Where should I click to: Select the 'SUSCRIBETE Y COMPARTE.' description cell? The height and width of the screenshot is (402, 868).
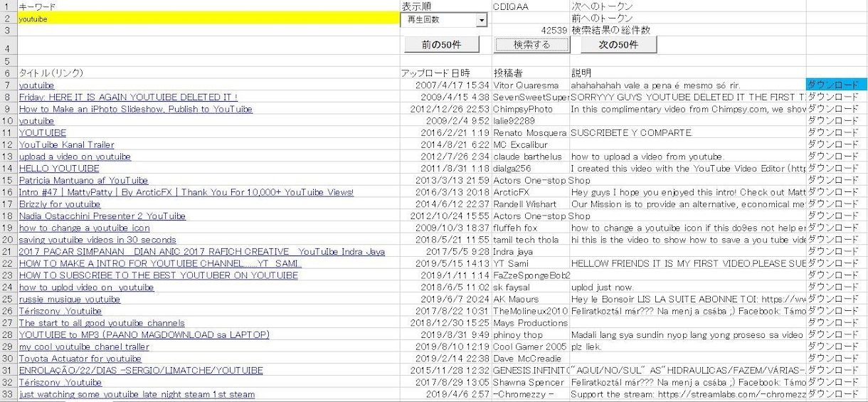(688, 132)
